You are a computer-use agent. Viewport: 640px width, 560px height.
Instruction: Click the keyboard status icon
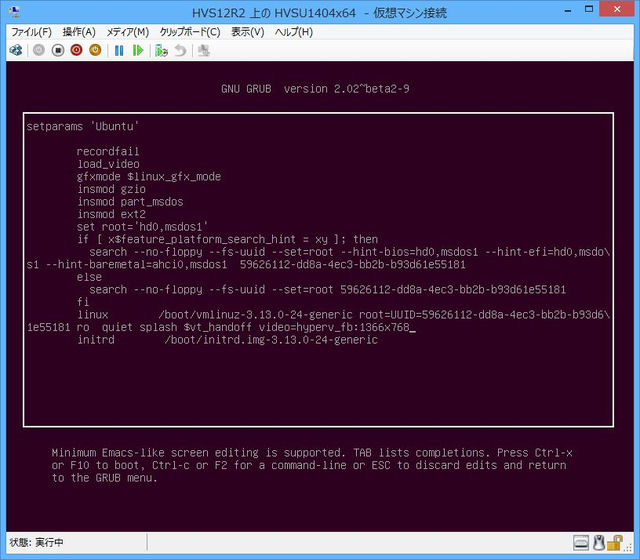coord(581,542)
